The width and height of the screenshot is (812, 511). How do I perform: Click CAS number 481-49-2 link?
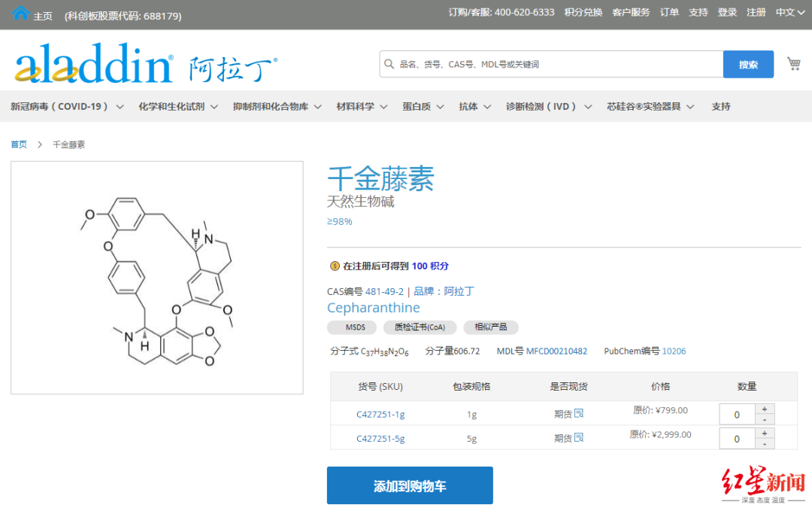(x=384, y=292)
